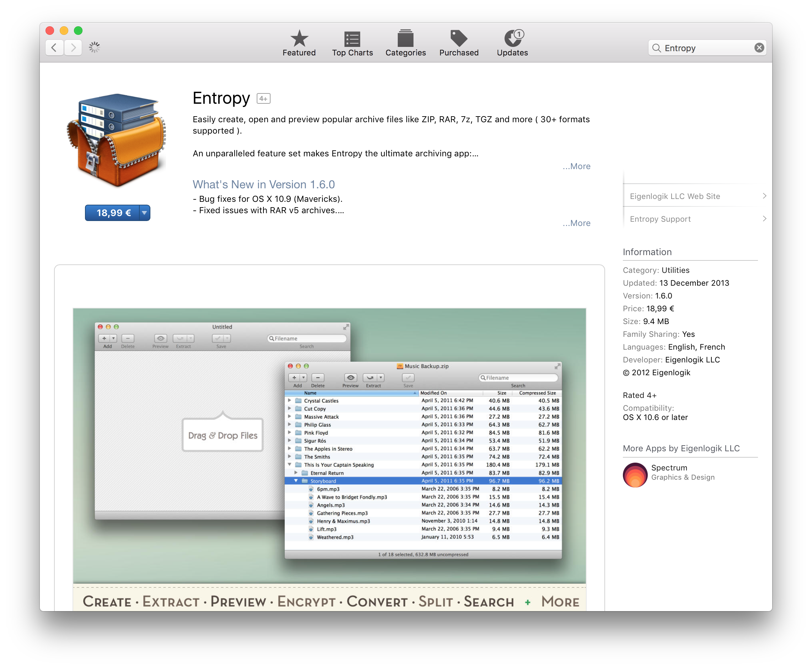The image size is (812, 668).
Task: Click the Entropy app icon
Action: [x=116, y=140]
